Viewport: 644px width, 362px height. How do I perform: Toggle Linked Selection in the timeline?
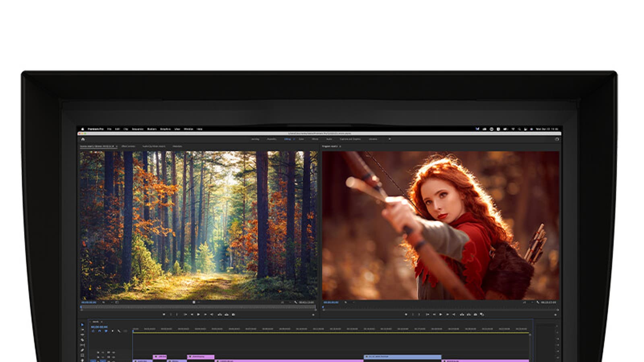click(x=106, y=331)
